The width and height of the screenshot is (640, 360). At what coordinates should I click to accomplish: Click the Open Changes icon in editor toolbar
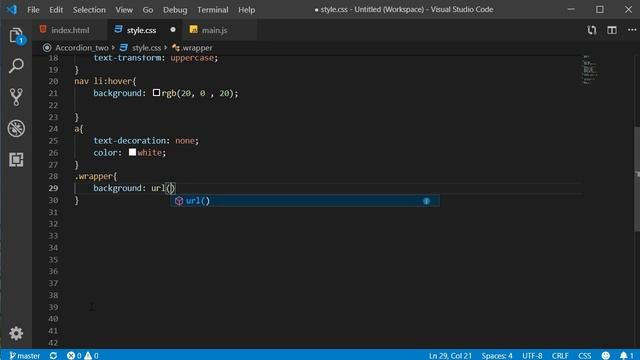coord(591,30)
